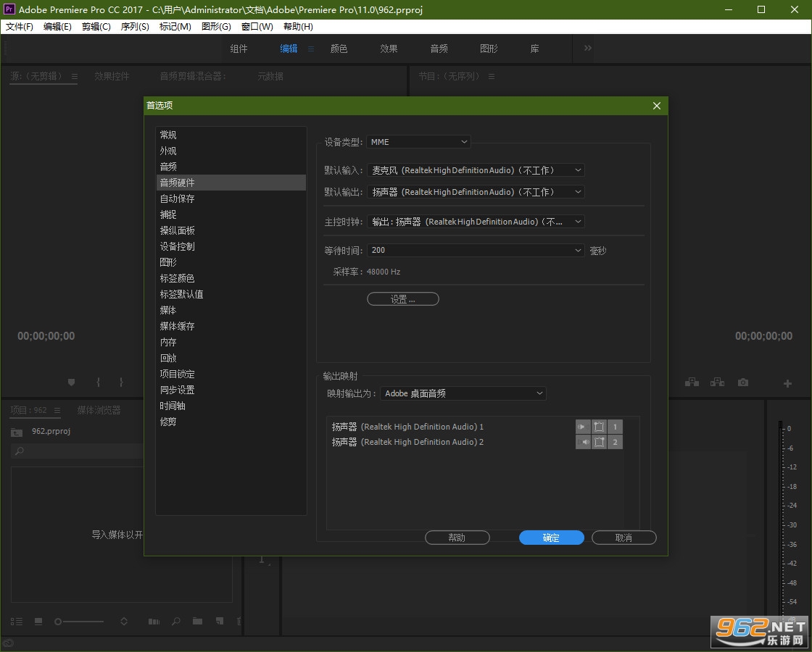Open 主控时钟 dropdown
Image resolution: width=812 pixels, height=652 pixels.
click(476, 222)
